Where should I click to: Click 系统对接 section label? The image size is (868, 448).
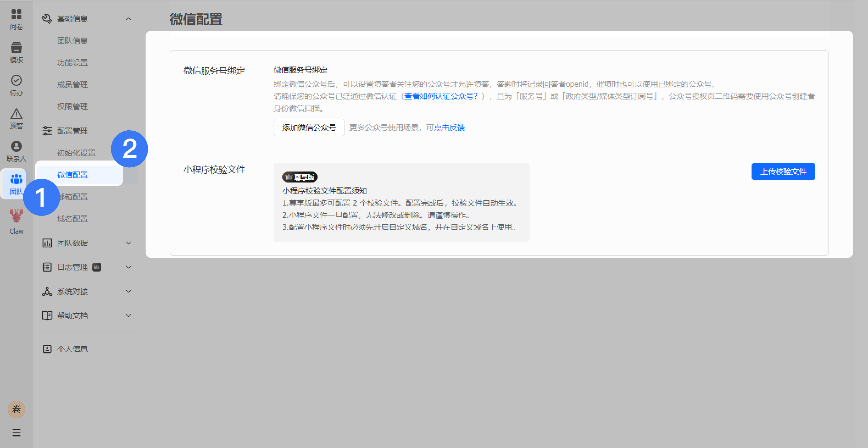[72, 291]
